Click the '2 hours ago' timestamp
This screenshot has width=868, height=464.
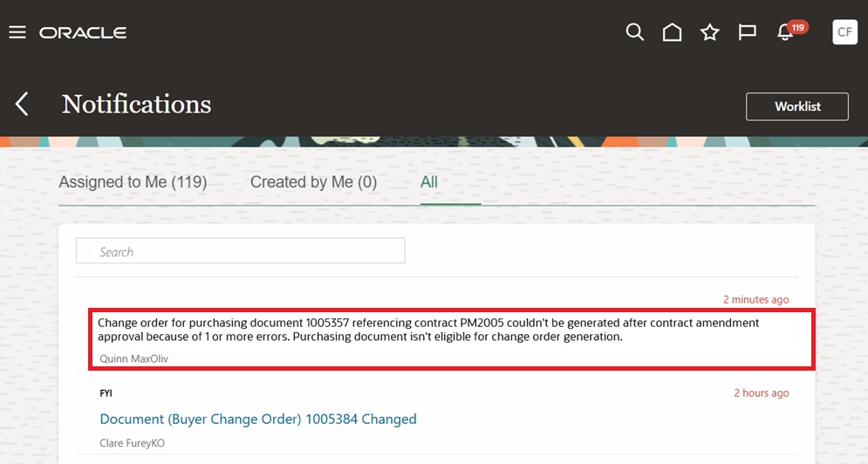pos(762,393)
